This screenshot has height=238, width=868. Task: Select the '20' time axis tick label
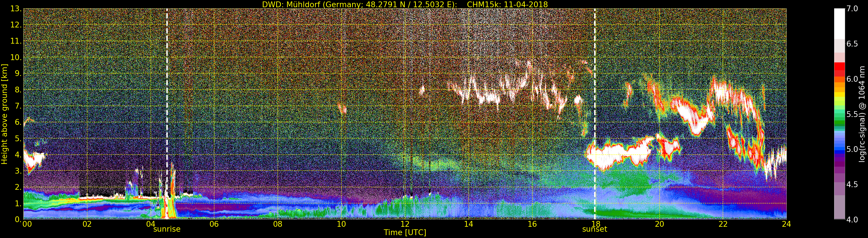659,224
